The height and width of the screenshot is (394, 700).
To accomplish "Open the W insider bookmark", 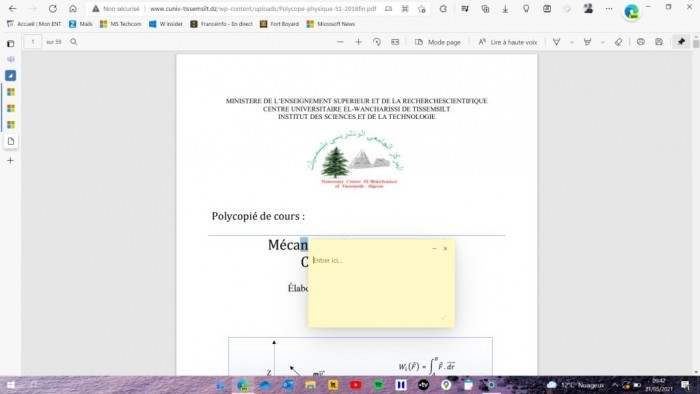I will tap(166, 24).
